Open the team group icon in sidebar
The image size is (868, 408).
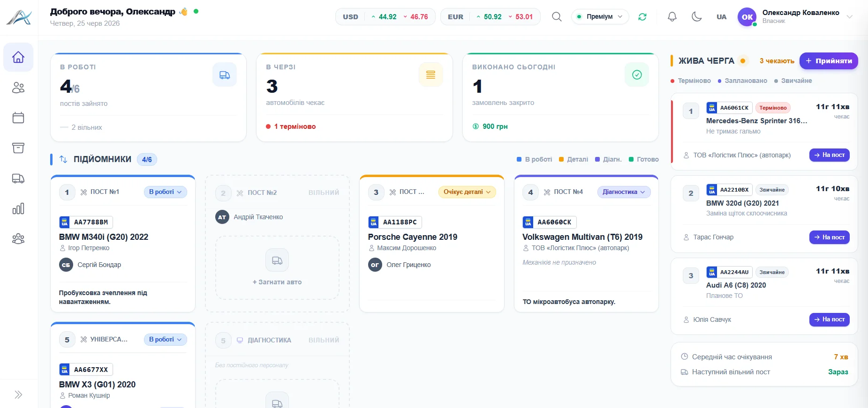(18, 239)
